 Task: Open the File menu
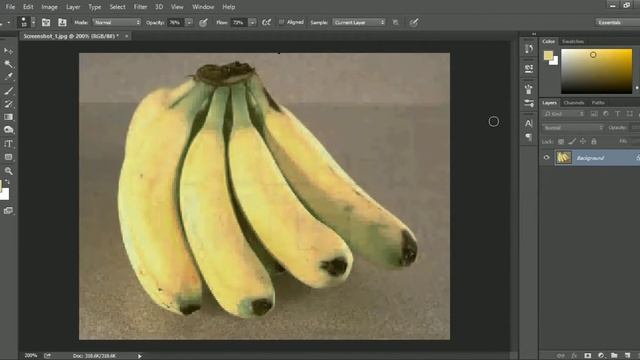tap(11, 7)
